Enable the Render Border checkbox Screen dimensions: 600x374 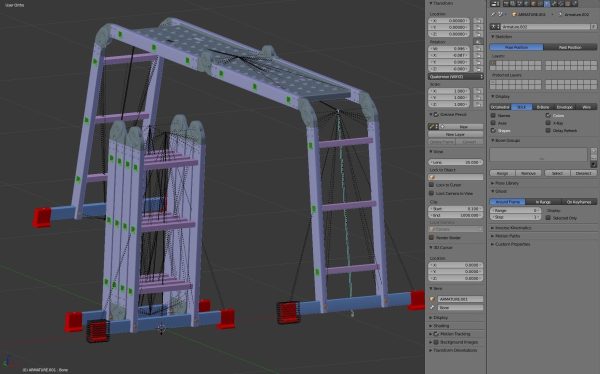click(431, 237)
